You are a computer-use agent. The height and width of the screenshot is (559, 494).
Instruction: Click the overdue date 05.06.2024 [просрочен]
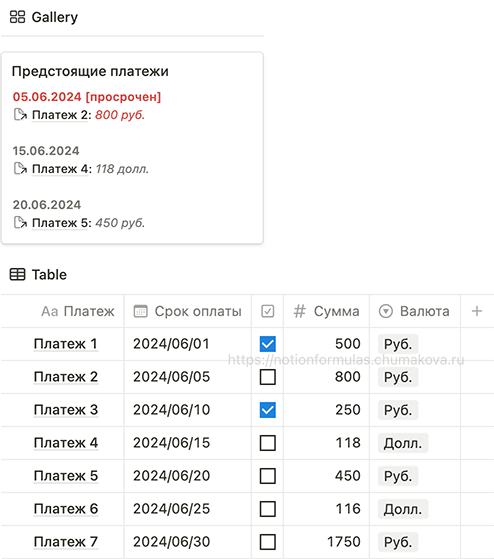pos(87,97)
